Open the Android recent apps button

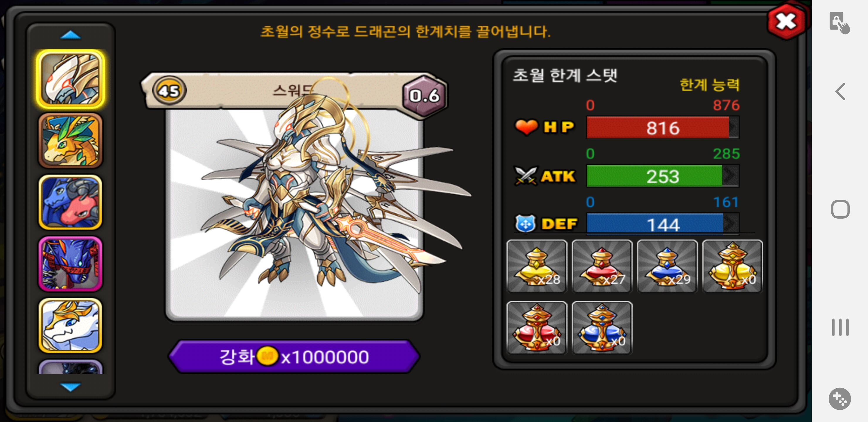[x=840, y=327]
